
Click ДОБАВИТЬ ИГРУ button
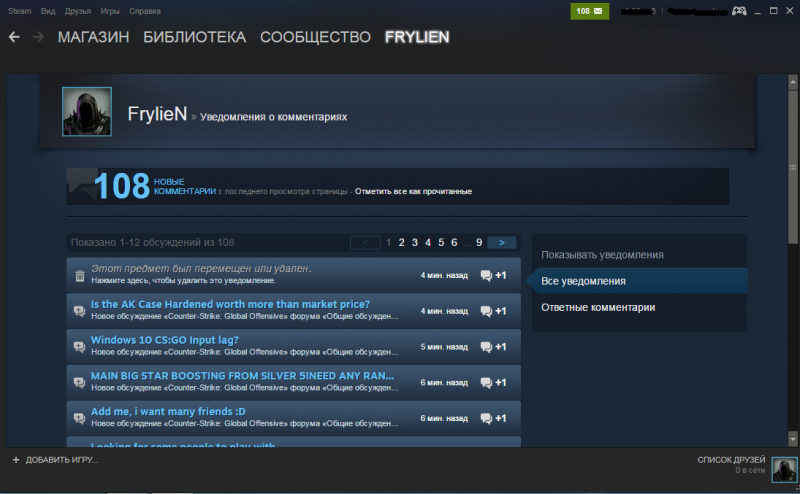pos(55,460)
